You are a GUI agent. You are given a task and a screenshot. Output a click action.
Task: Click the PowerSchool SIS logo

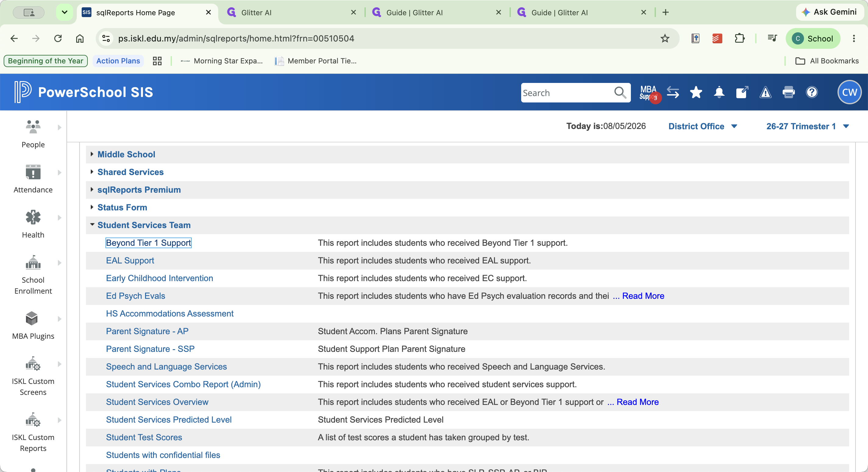tap(84, 92)
